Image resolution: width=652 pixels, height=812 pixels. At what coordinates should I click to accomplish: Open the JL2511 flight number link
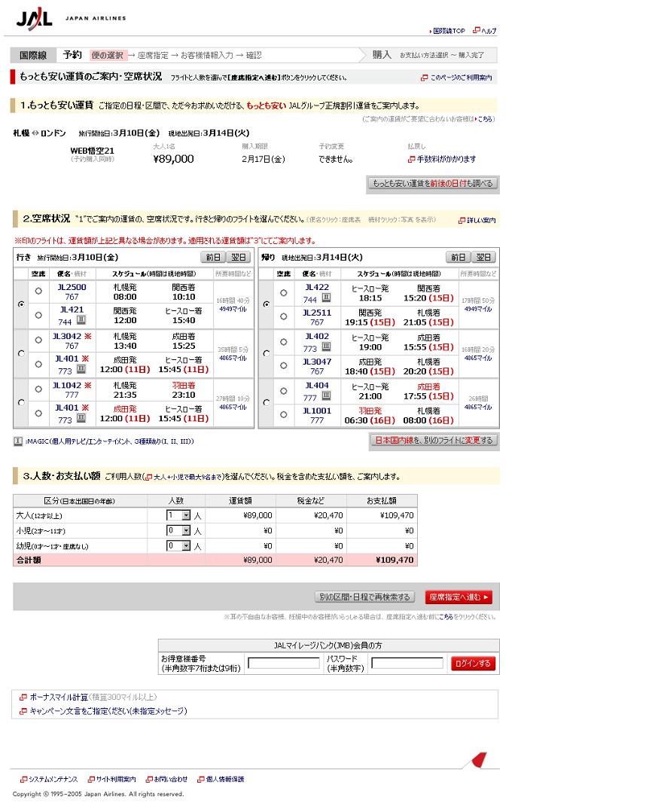click(x=317, y=313)
